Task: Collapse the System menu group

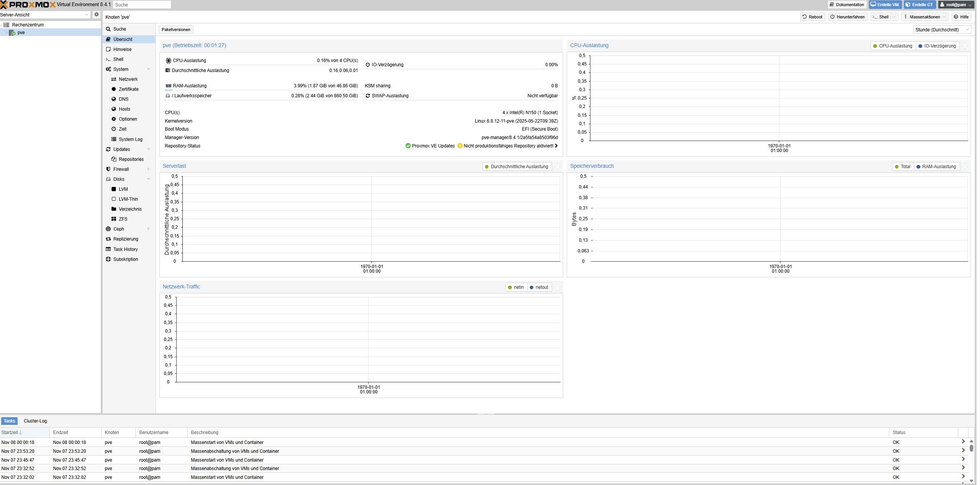Action: pos(149,69)
